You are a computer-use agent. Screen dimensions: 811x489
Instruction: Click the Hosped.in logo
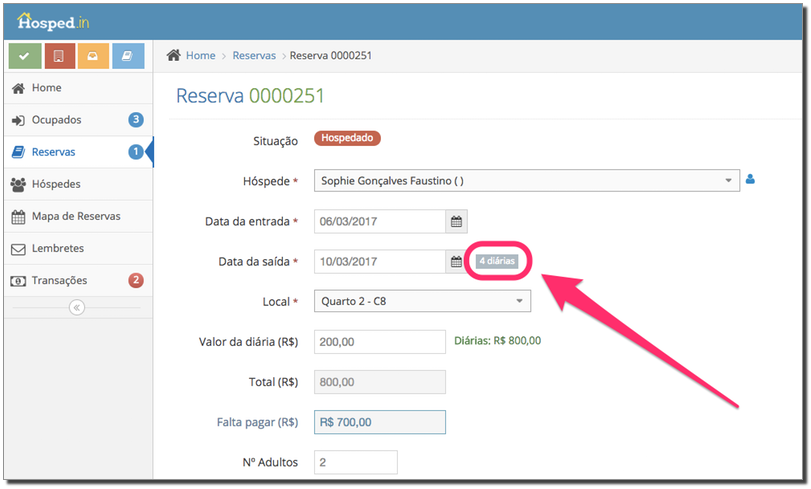[x=53, y=22]
